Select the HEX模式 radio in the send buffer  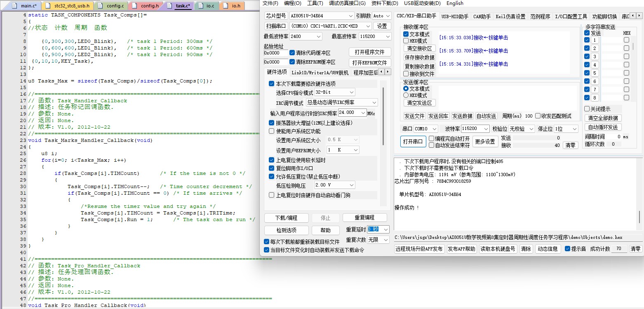(406, 95)
